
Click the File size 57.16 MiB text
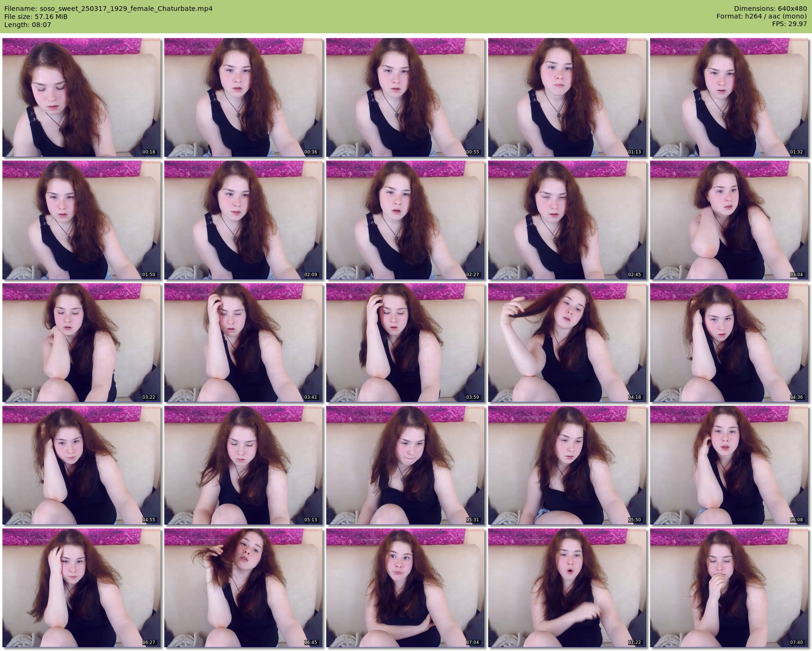pos(36,17)
